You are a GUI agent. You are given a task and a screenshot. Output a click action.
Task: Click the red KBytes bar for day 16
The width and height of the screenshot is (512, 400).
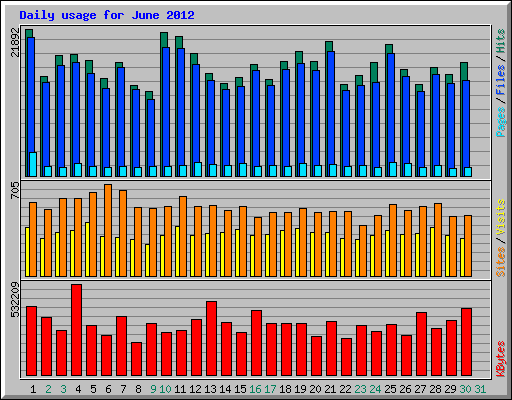coord(256,343)
